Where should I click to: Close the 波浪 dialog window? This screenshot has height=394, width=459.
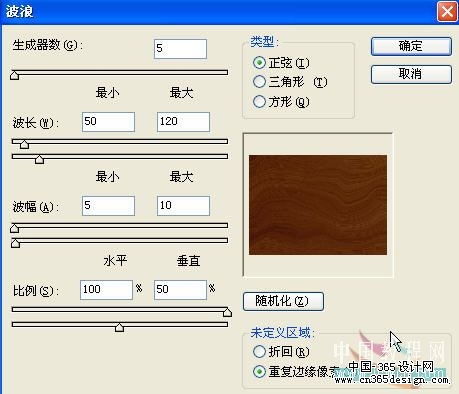[447, 12]
